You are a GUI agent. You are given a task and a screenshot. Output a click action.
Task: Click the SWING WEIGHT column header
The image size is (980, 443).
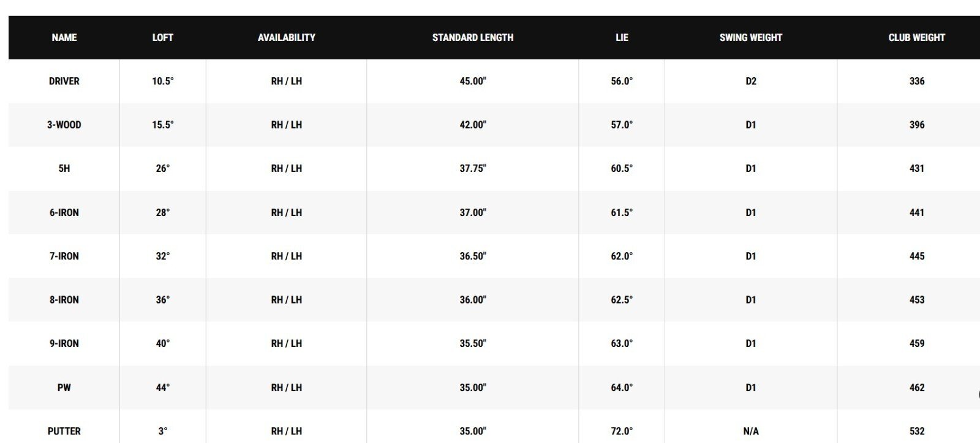(x=751, y=37)
